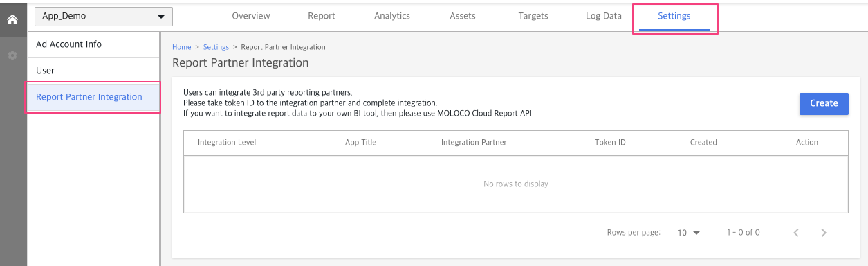Screen dimensions: 868x266
Task: Open the Assets tab
Action: [x=463, y=16]
